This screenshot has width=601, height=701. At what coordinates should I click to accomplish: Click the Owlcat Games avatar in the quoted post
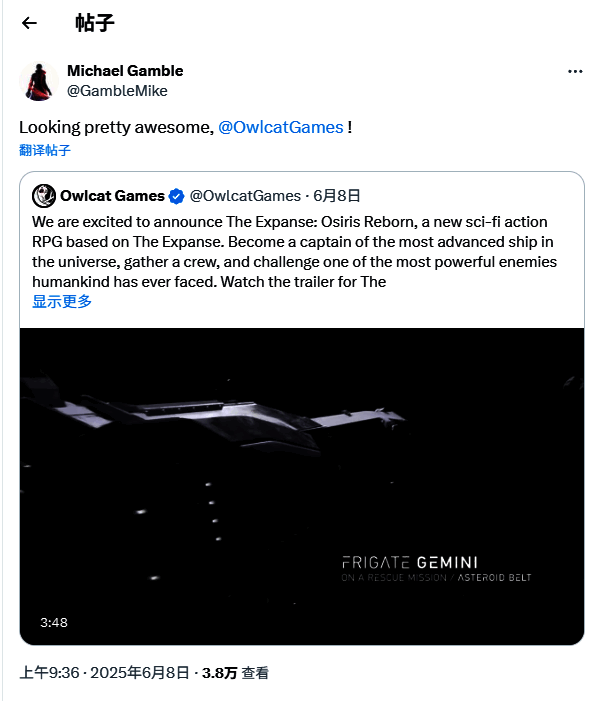(43, 195)
